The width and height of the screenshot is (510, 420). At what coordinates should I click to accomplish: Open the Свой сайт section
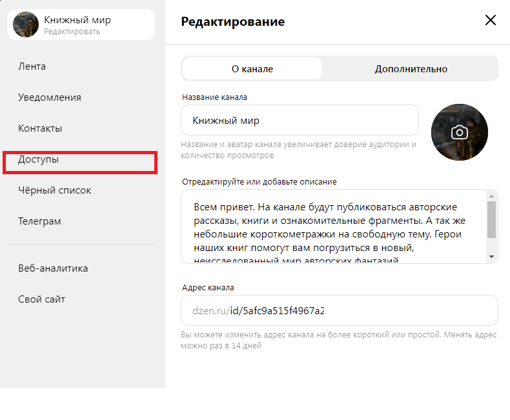(41, 299)
